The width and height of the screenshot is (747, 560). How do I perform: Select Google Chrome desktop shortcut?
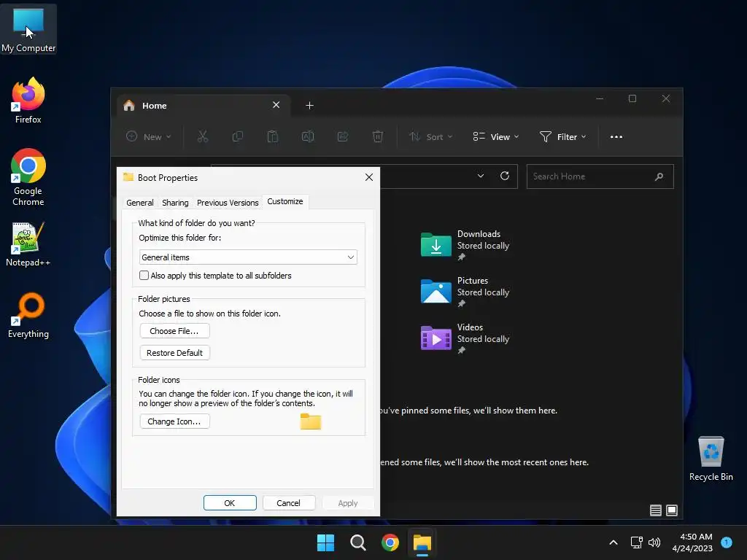coord(28,177)
